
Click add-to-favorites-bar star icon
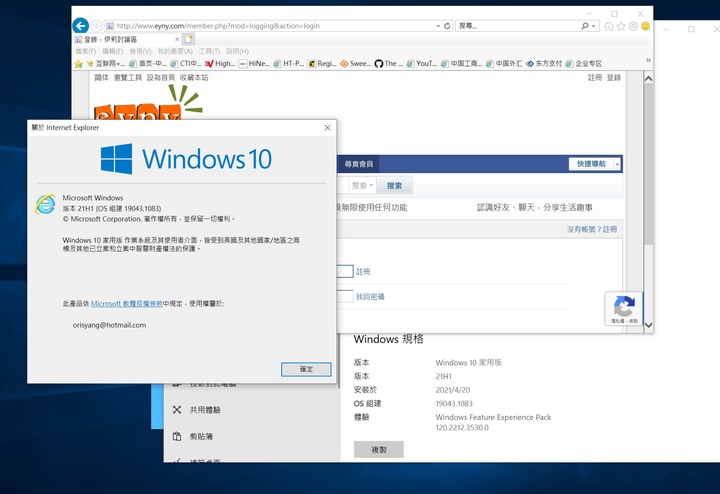79,64
